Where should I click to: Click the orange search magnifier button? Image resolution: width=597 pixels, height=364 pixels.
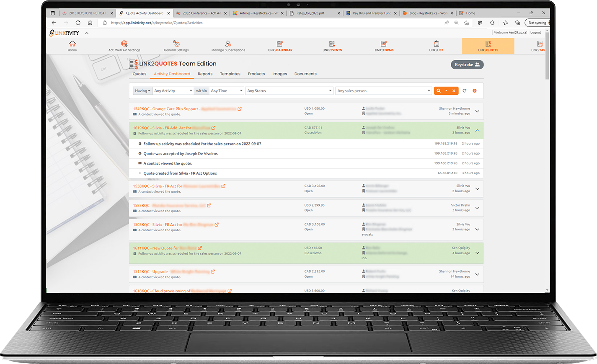tap(439, 90)
